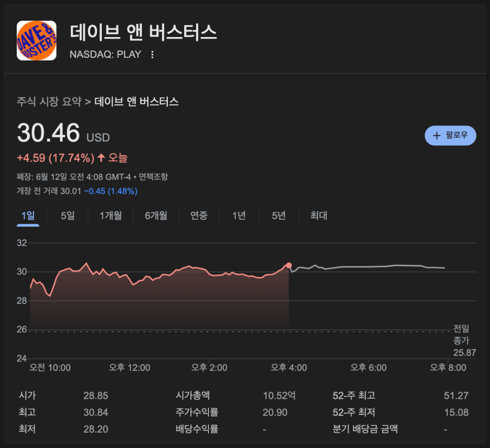Click the 전일 종가 25.87 label

pyautogui.click(x=464, y=341)
